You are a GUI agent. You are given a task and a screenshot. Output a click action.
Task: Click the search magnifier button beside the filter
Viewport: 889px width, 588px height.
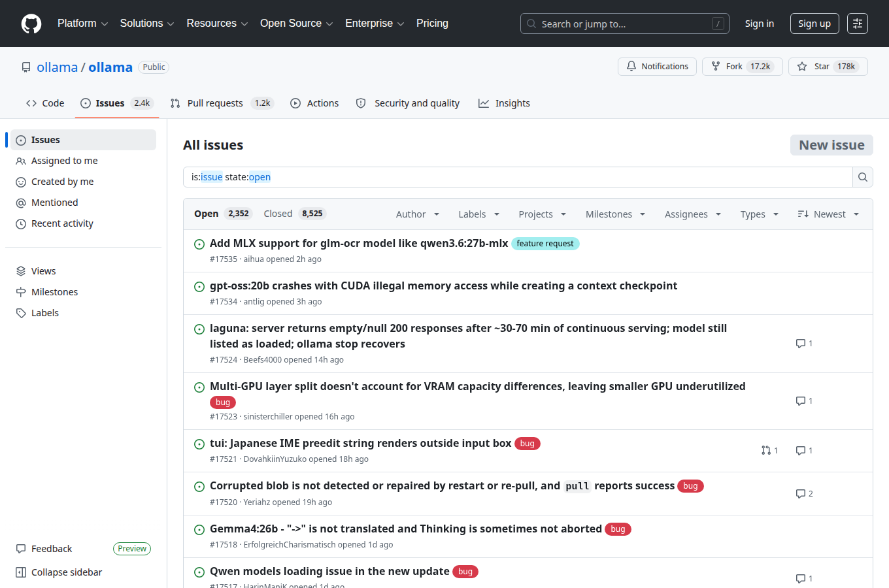(863, 177)
